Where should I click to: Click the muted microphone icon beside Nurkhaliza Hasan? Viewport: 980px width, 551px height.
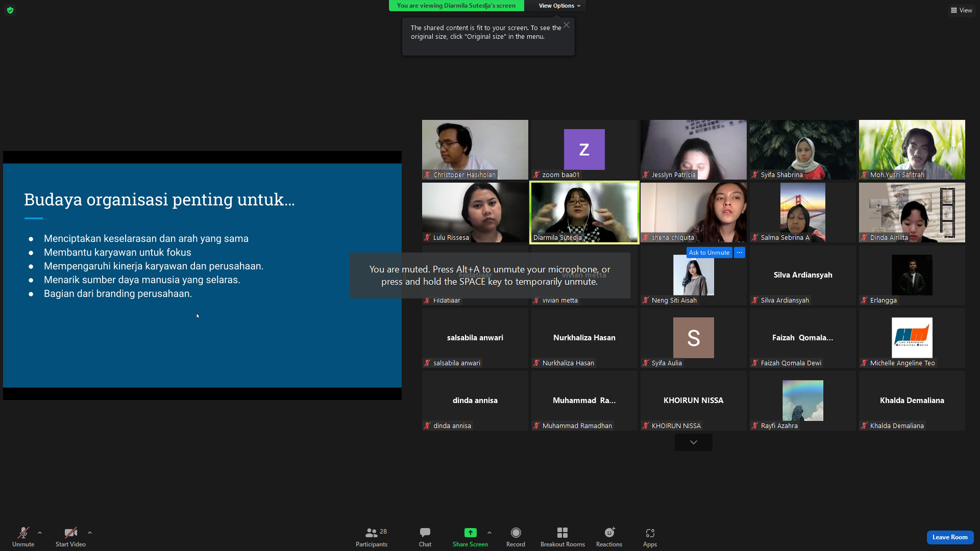coord(536,363)
